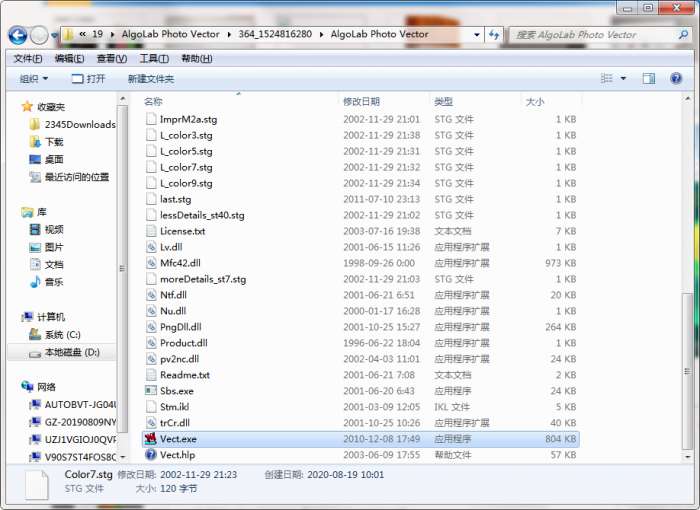Image resolution: width=700 pixels, height=510 pixels.
Task: Select file last.stg
Action: click(x=175, y=199)
